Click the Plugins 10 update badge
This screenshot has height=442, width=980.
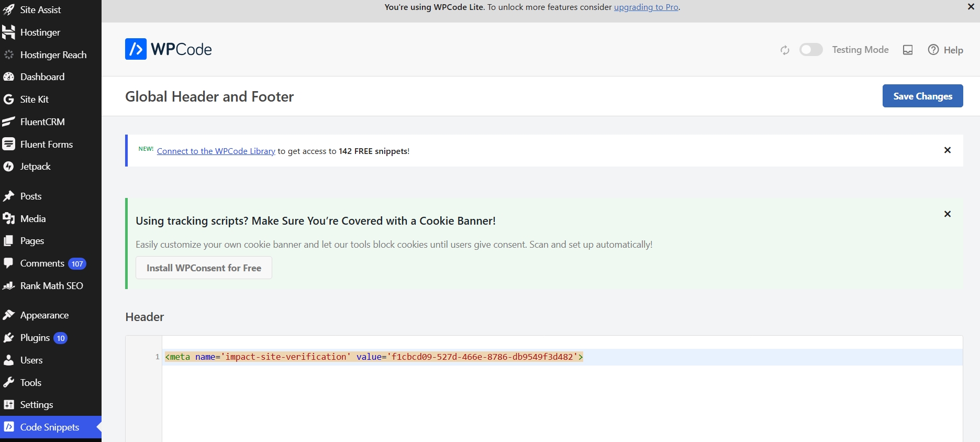coord(60,338)
